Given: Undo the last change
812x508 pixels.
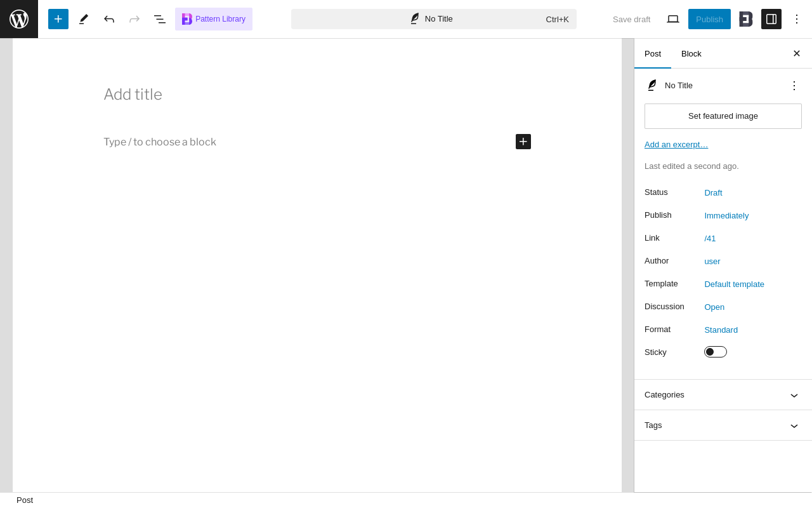Looking at the screenshot, I should [x=109, y=19].
